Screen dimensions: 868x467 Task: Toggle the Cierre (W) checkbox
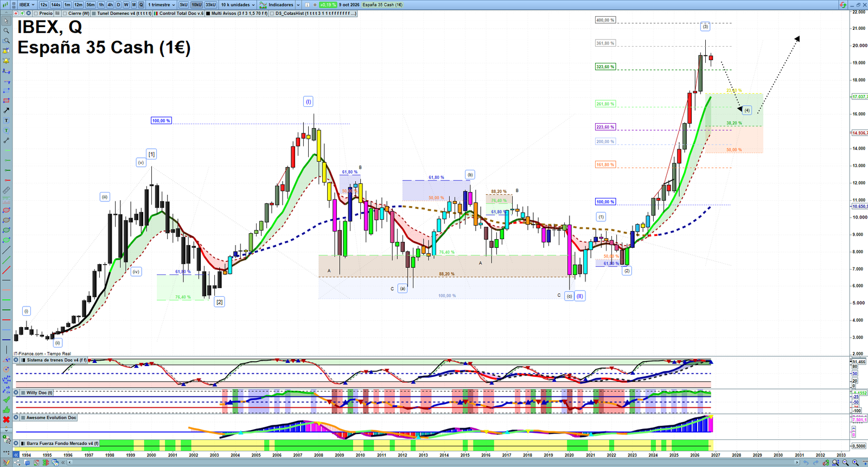point(65,13)
